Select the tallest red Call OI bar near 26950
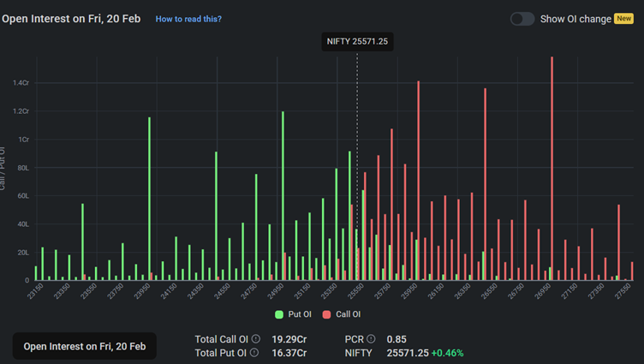 552,171
